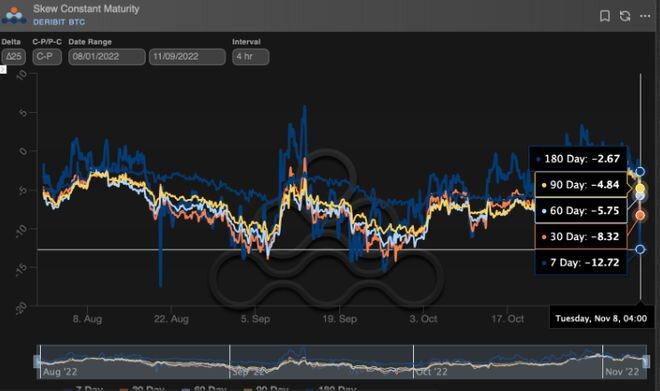Viewport: 660px width, 391px height.
Task: Toggle the 90 Day series in the legend
Action: tap(266, 388)
